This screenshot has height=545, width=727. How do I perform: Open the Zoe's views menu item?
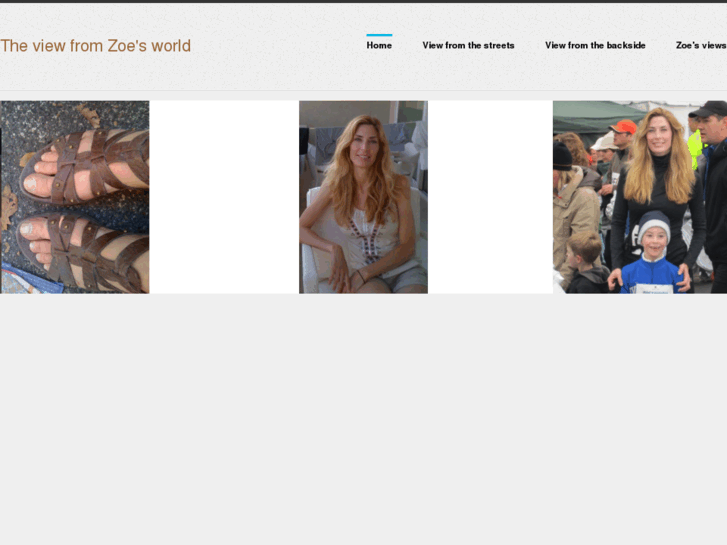pos(701,45)
